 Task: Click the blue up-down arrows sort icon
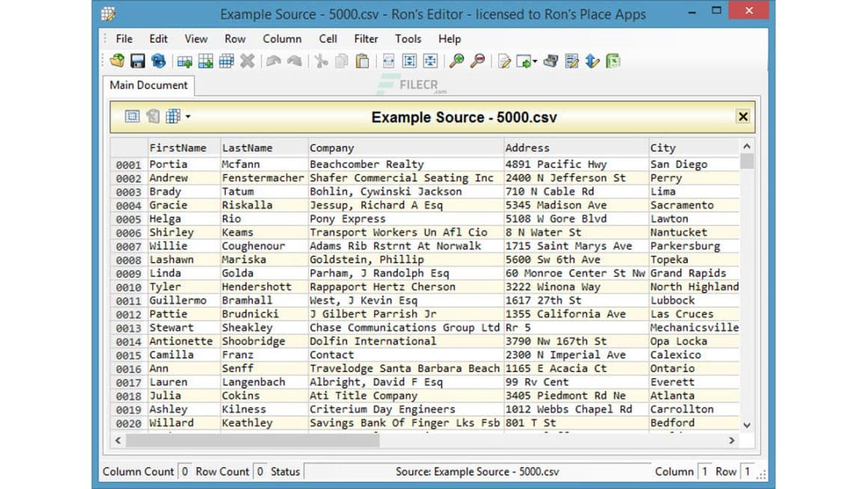593,61
